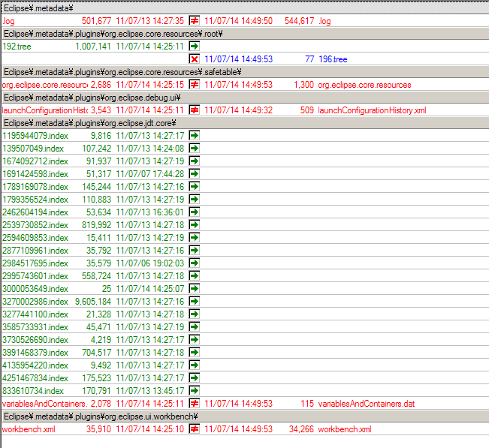Click the green arrow for 2984517695.index

click(x=195, y=263)
